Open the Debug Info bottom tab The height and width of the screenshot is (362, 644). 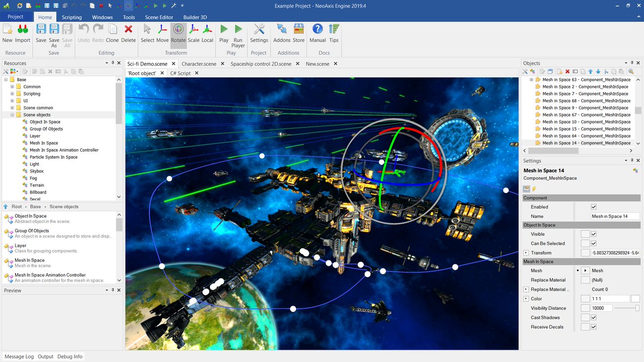pos(70,357)
